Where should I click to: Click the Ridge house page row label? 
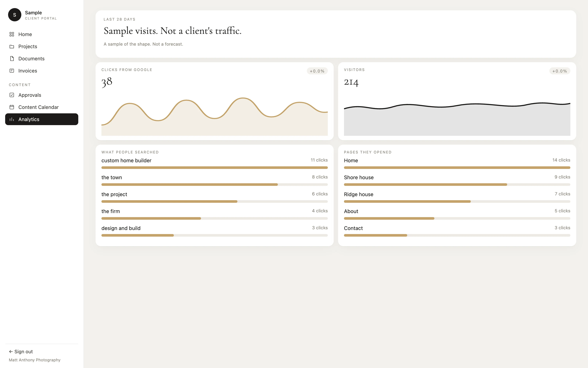click(x=359, y=194)
